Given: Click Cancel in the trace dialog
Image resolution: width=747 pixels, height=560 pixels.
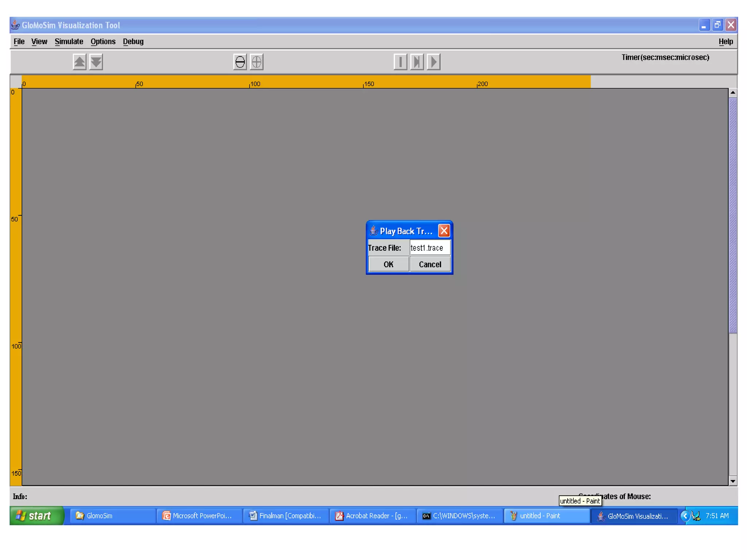Looking at the screenshot, I should (430, 264).
